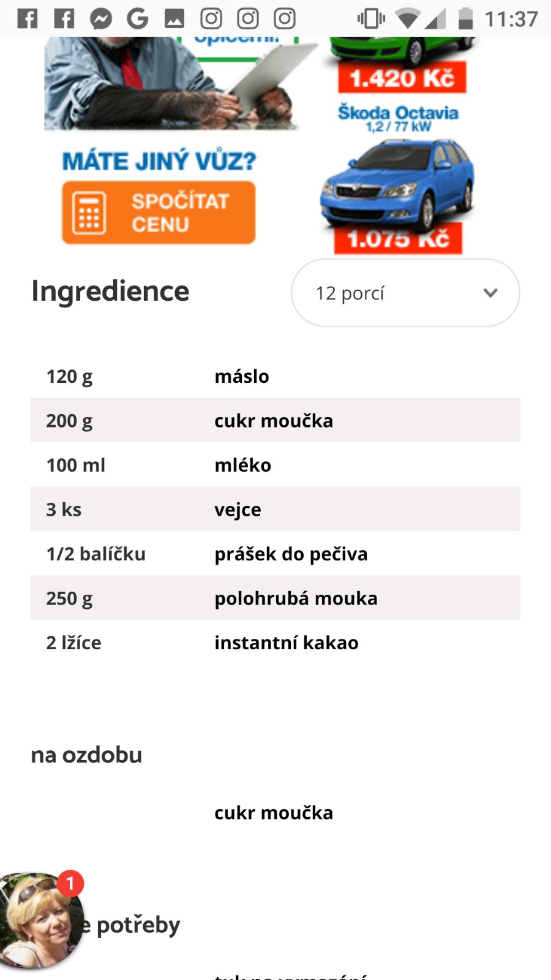Tap the red notification badge
551x980 pixels.
(70, 883)
